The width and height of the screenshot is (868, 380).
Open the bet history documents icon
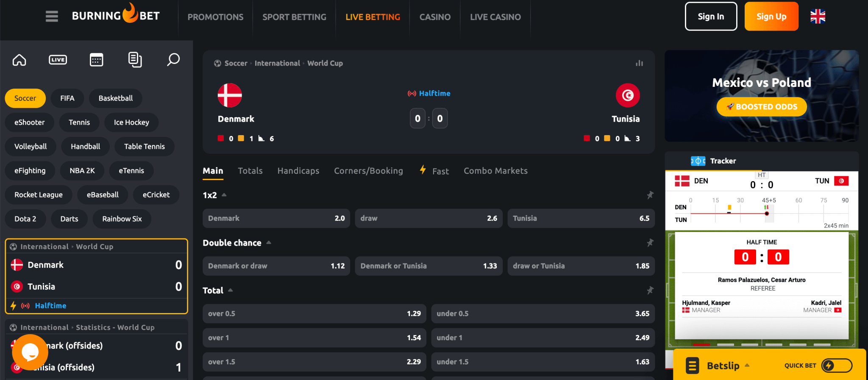[x=135, y=60]
